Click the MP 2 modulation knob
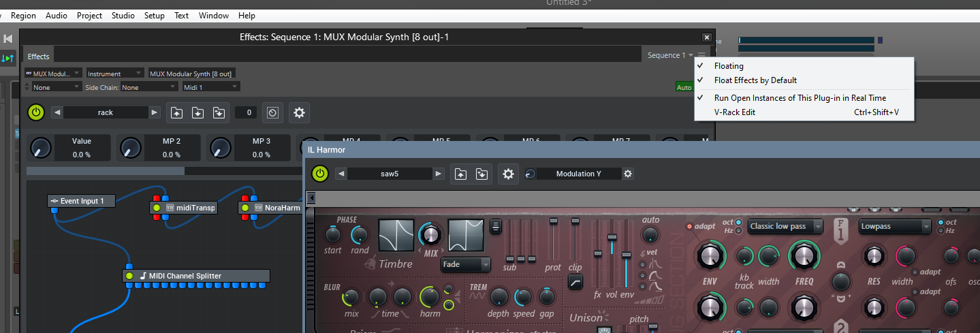 [x=131, y=147]
